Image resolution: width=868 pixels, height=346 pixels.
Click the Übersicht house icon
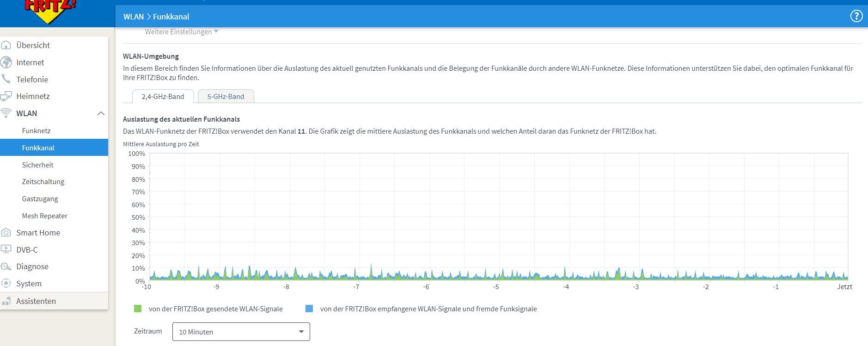[6, 45]
